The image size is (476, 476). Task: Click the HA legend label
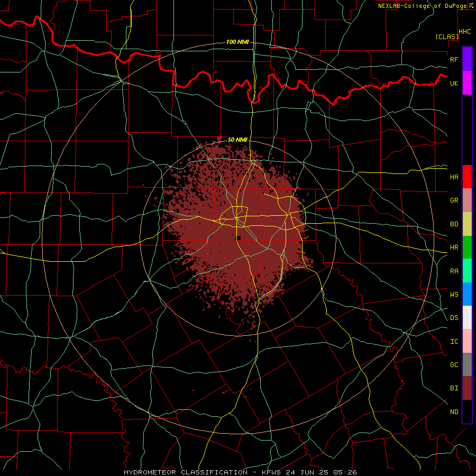pyautogui.click(x=454, y=177)
